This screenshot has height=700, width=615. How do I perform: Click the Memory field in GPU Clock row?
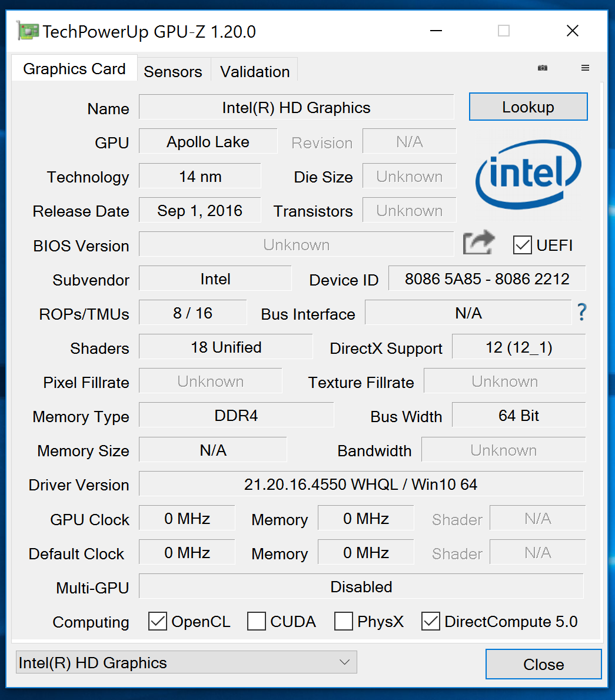(366, 518)
